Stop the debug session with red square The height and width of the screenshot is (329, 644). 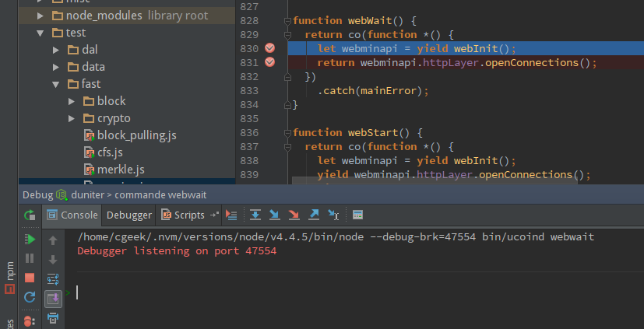pos(30,278)
